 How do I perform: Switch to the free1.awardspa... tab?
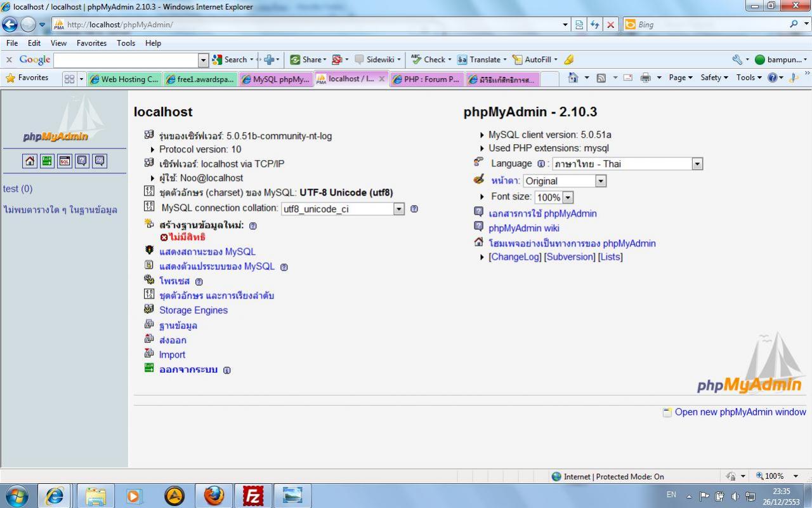(200, 79)
